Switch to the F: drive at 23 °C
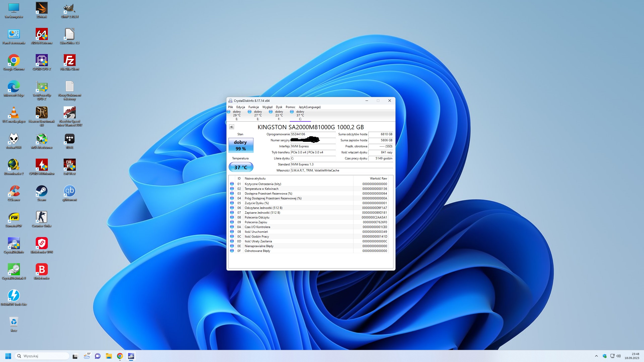The height and width of the screenshot is (362, 644). coord(279,115)
